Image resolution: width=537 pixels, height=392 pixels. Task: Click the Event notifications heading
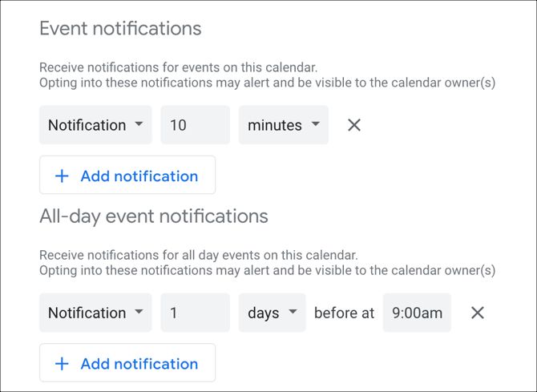[x=120, y=29]
